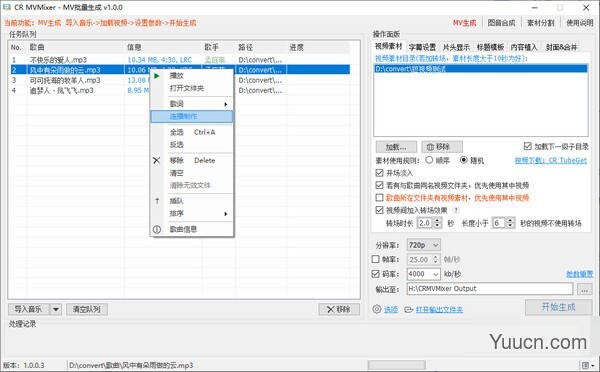Select D:\convert video folder list entry

[x=481, y=69]
